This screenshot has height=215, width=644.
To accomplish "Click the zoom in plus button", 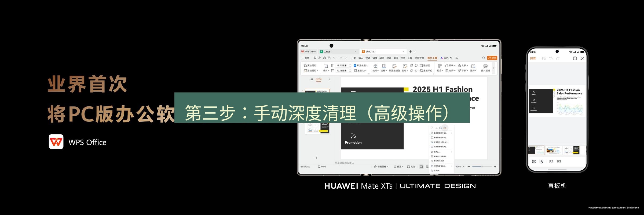I will 495,167.
